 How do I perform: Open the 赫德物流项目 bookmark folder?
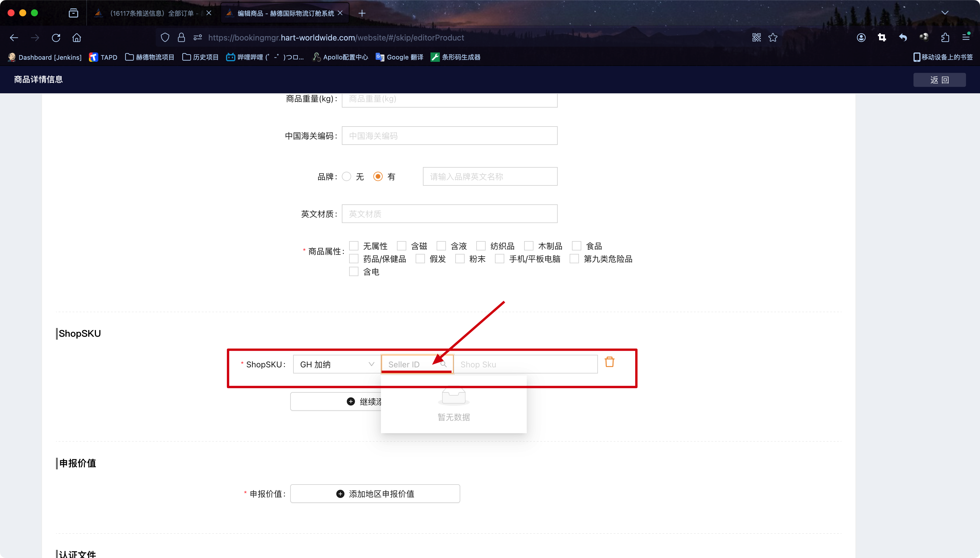(x=150, y=57)
